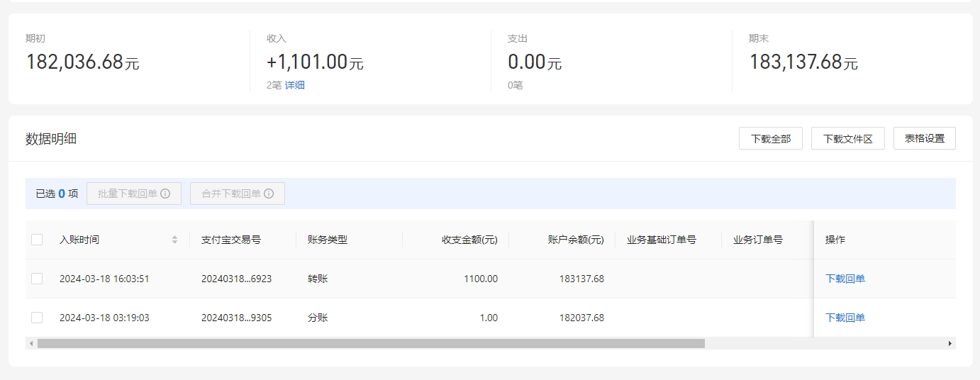Click the horizontal scrollbar thumb
This screenshot has height=380, width=980.
click(371, 343)
